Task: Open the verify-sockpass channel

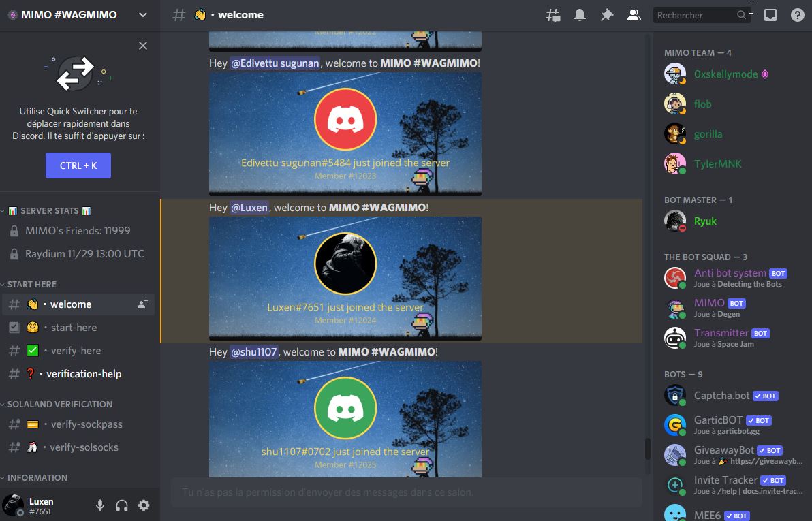Action: (x=78, y=424)
